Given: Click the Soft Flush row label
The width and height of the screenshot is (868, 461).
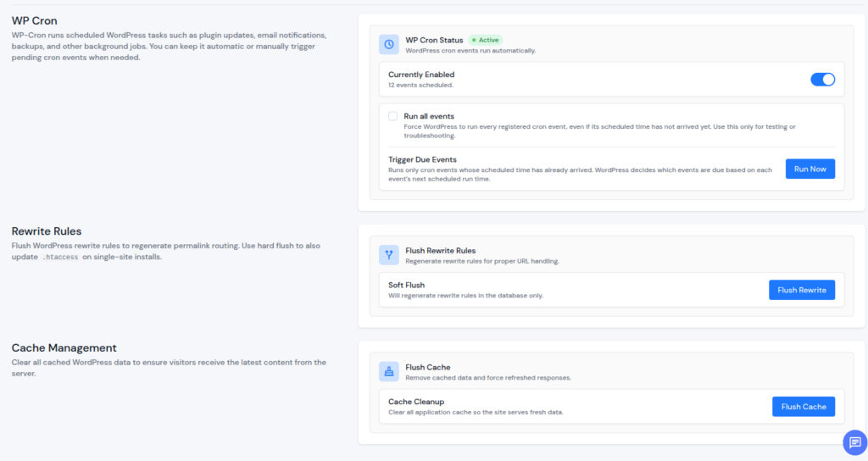Looking at the screenshot, I should [406, 285].
